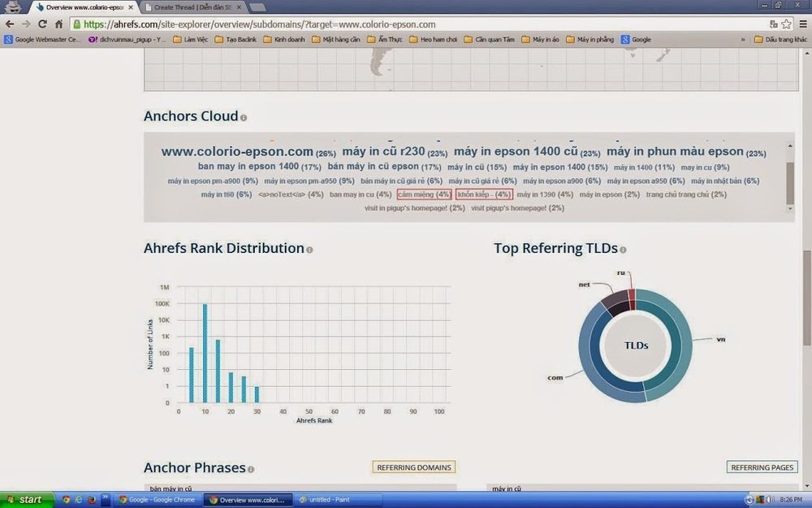Screen dimensions: 812x508
Task: Expand quick launch overflow chevron on taskbar
Action: [x=105, y=497]
